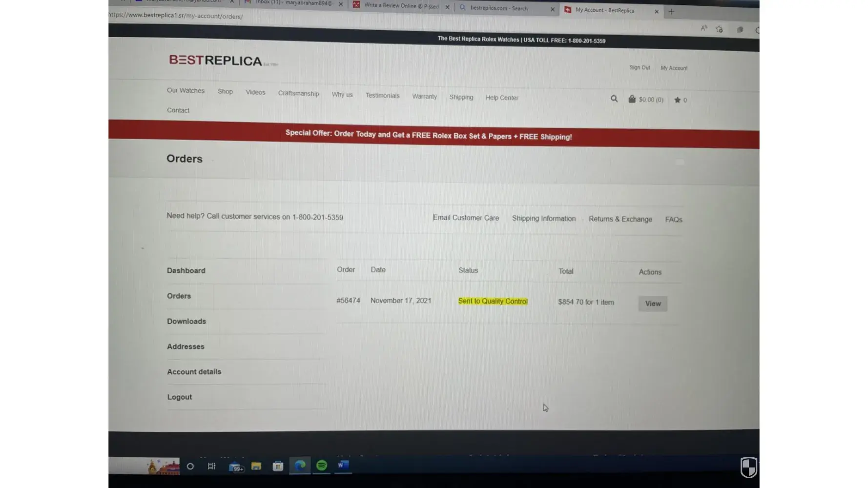
Task: Open order number #56474
Action: coord(348,301)
